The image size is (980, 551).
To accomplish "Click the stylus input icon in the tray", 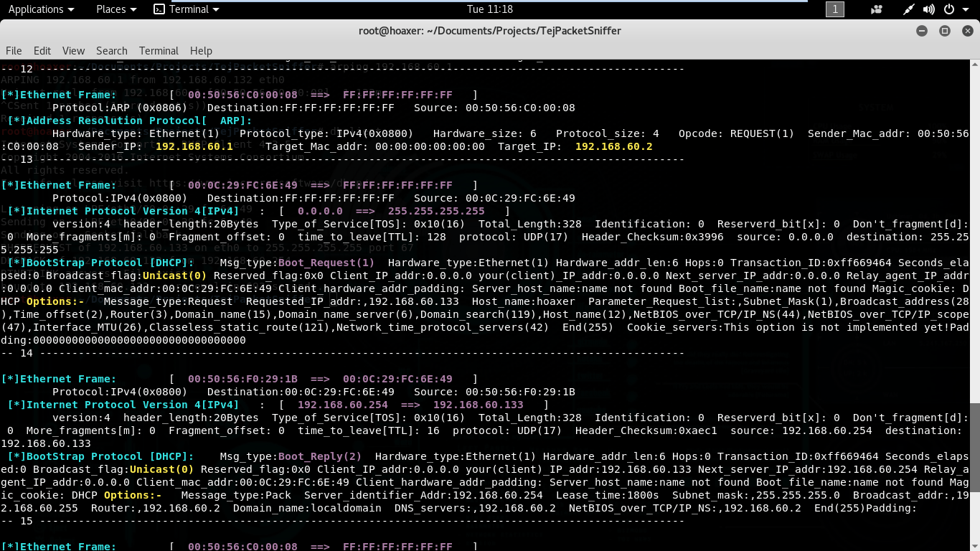I will point(909,9).
